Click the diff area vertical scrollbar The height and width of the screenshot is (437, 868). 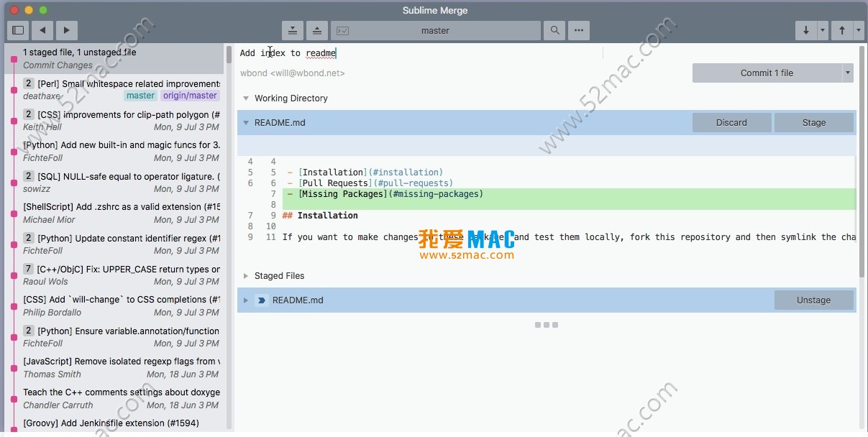pyautogui.click(x=862, y=162)
